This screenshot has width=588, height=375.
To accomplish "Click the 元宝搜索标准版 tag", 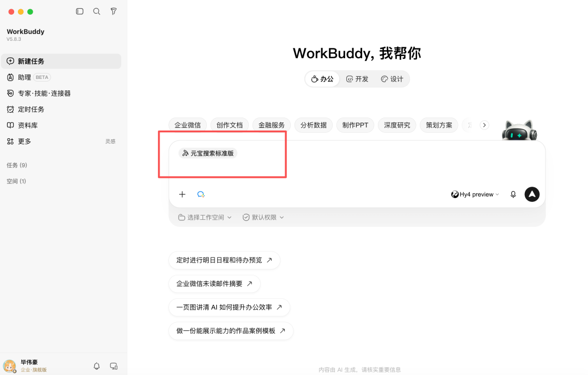I will pyautogui.click(x=208, y=153).
